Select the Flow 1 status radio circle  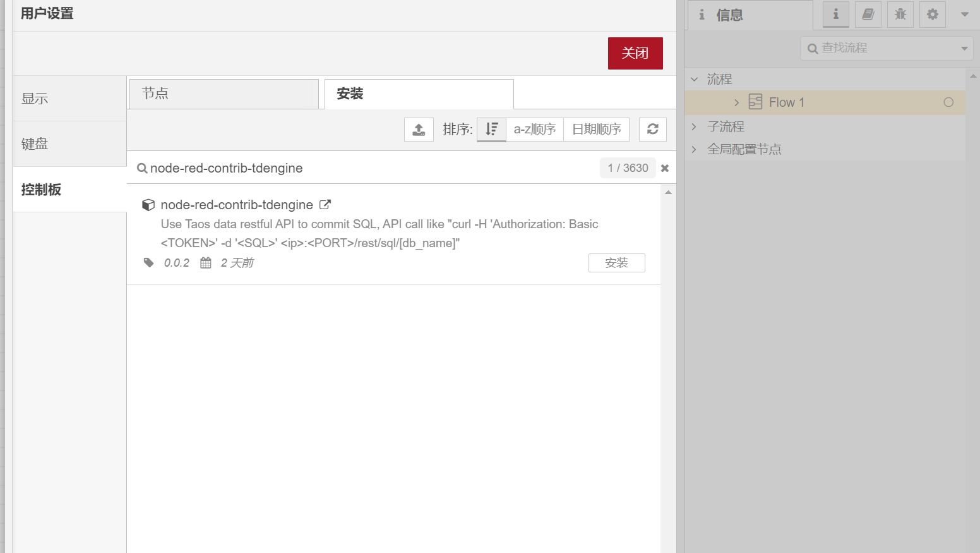948,102
